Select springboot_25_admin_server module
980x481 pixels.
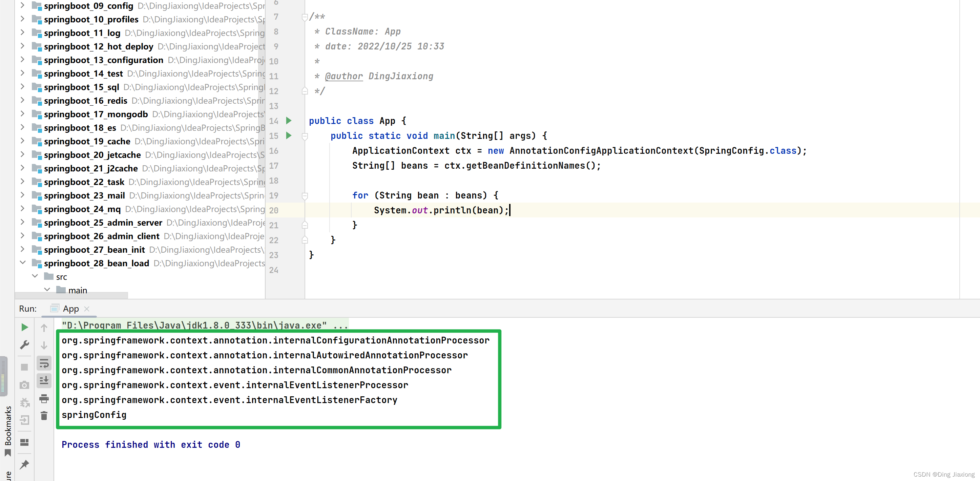coord(103,223)
